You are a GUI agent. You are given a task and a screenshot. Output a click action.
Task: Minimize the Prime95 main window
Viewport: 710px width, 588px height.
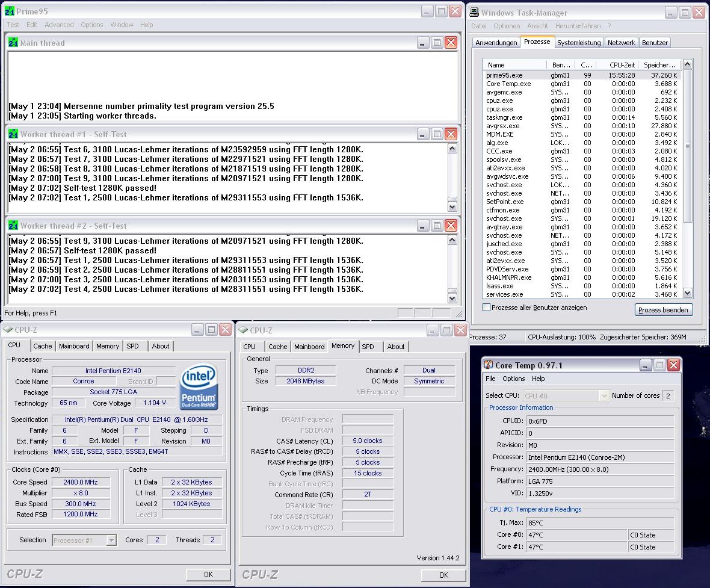point(427,11)
